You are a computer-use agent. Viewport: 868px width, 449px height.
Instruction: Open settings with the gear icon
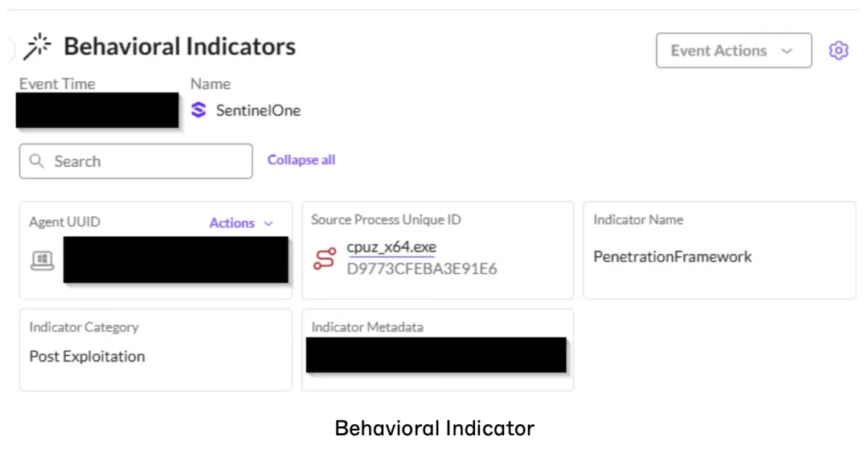tap(838, 51)
